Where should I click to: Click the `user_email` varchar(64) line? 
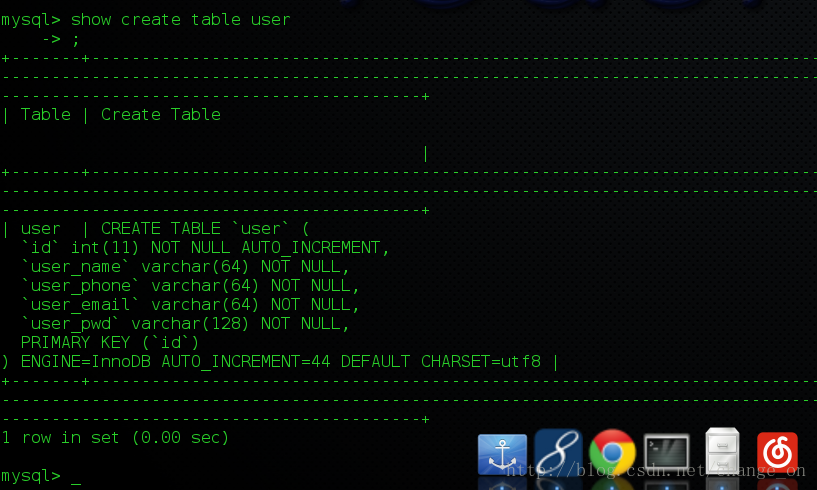[x=190, y=305]
